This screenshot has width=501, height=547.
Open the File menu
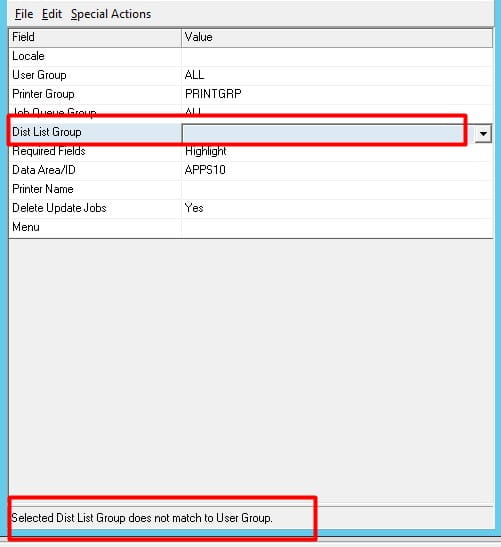coord(24,14)
